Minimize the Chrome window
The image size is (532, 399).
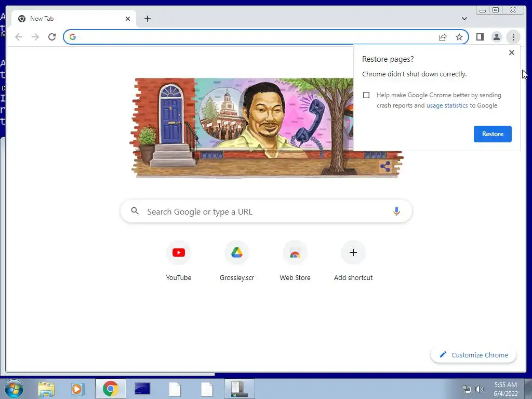click(483, 10)
